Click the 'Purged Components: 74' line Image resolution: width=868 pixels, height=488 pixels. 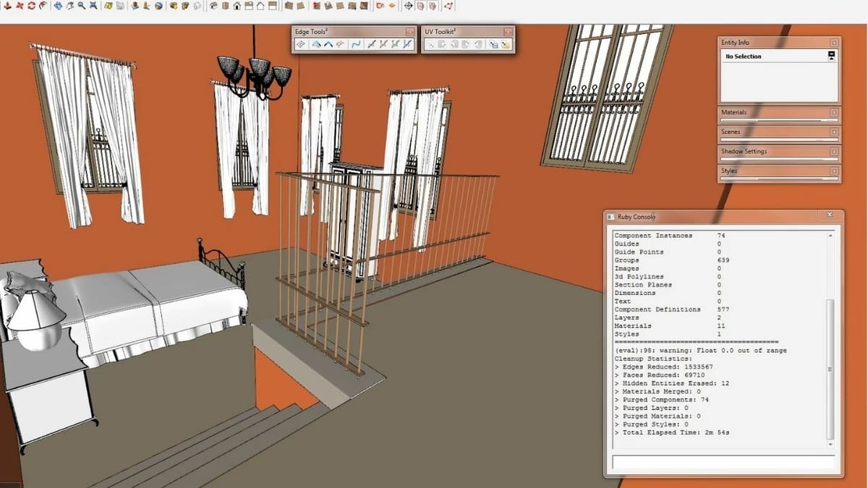point(661,400)
